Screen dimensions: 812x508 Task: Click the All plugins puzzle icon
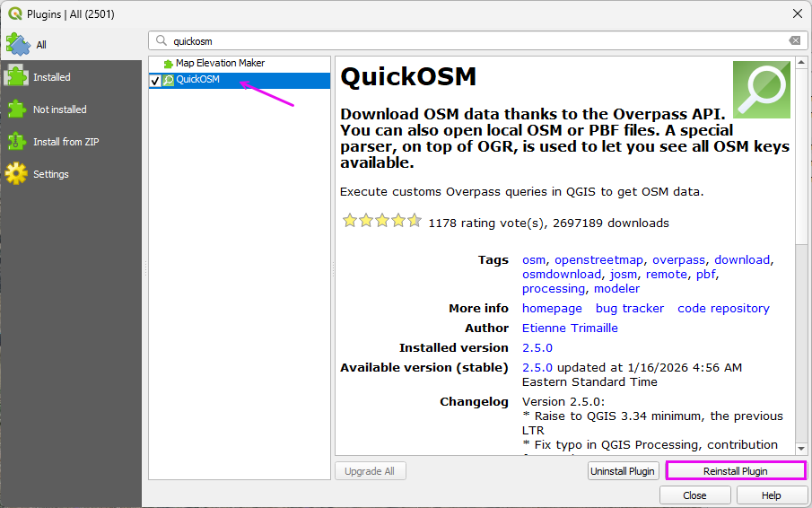point(17,44)
